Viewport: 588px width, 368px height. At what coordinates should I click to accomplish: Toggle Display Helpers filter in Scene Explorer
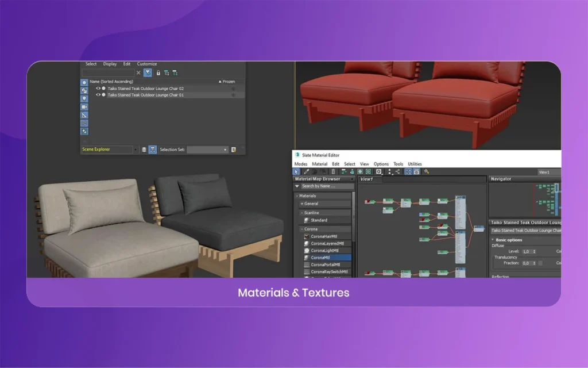tap(84, 115)
